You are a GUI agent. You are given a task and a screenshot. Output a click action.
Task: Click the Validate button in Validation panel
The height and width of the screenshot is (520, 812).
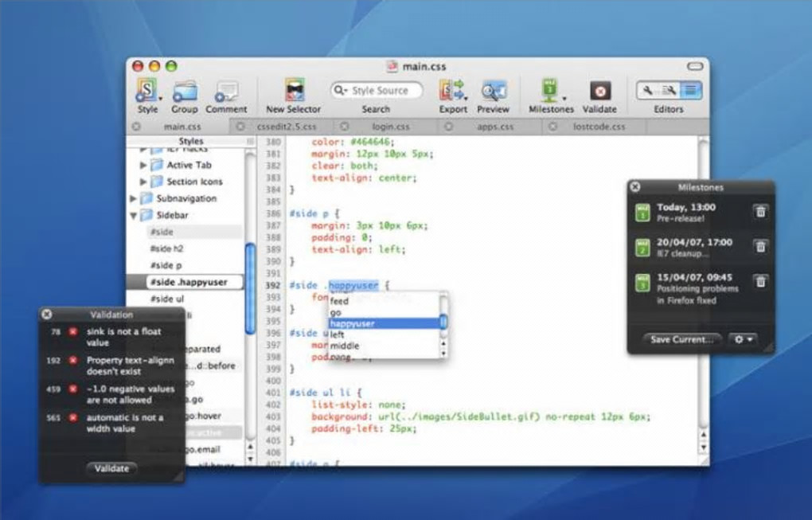[x=112, y=468]
